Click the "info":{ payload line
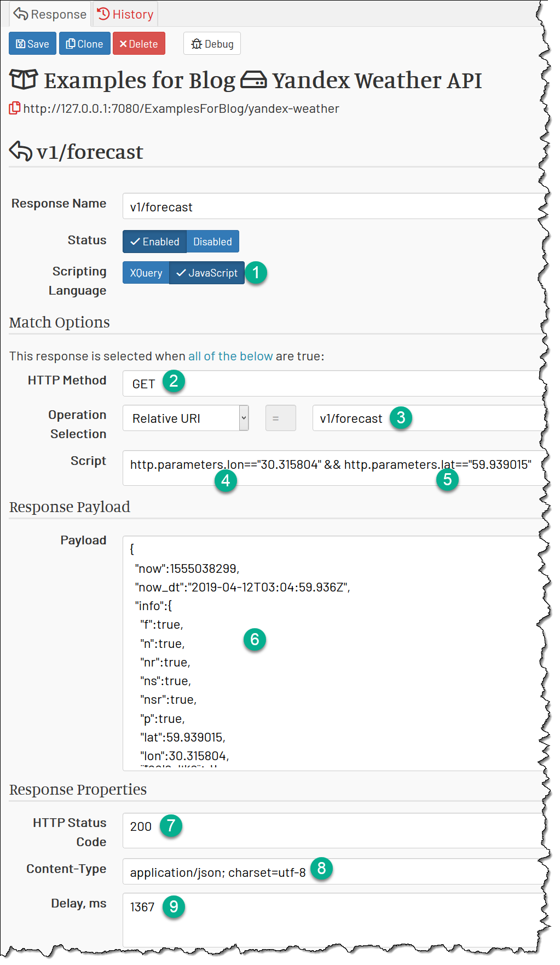The width and height of the screenshot is (560, 965). click(153, 606)
